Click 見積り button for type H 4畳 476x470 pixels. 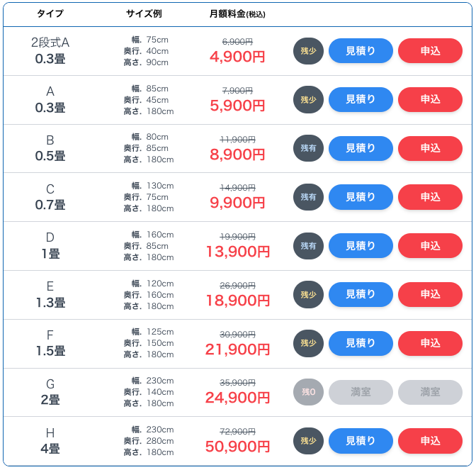(361, 440)
